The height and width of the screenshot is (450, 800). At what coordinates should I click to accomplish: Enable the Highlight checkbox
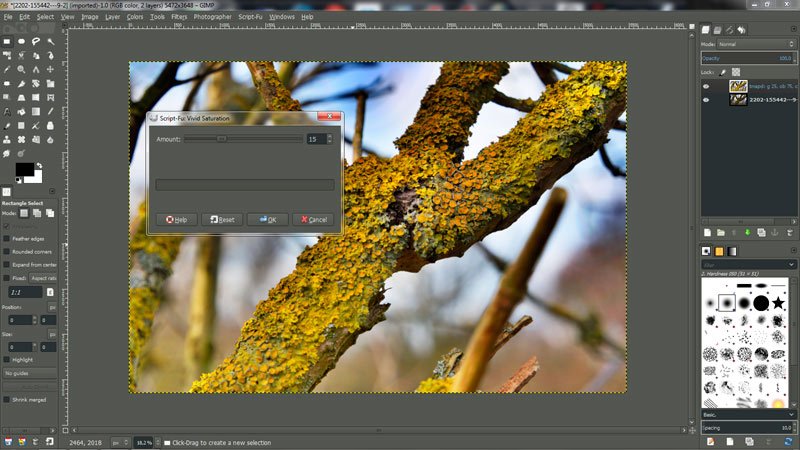[x=7, y=359]
